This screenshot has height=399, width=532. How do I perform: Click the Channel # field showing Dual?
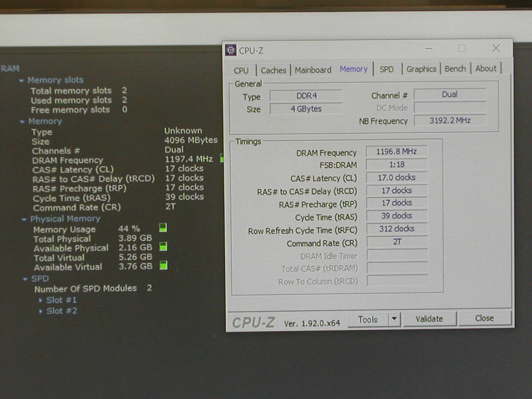[x=450, y=94]
